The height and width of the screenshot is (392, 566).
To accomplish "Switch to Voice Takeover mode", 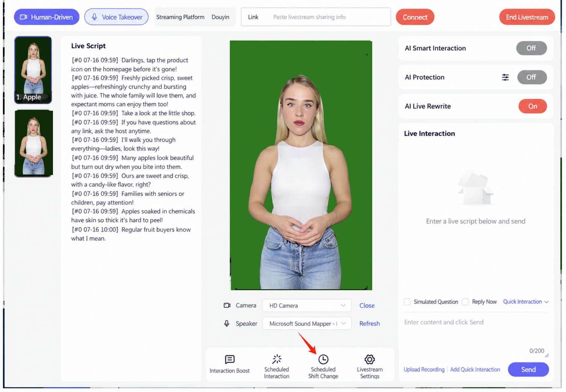I will [x=116, y=17].
